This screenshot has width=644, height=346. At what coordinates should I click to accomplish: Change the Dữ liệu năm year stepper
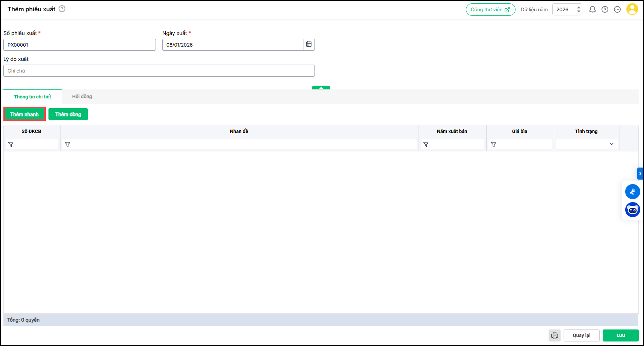pos(579,10)
